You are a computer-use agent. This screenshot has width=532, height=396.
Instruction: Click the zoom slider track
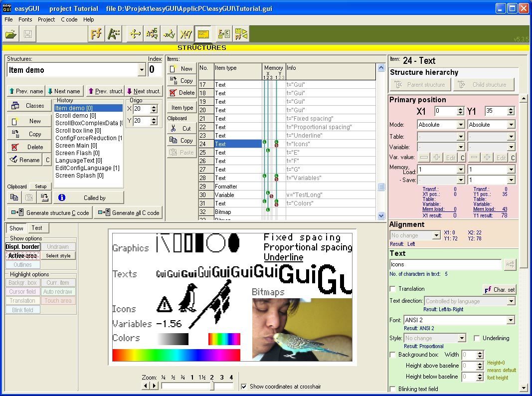coord(197,386)
